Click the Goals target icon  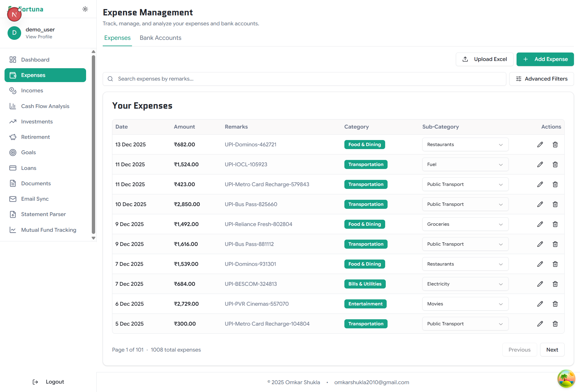tap(13, 152)
